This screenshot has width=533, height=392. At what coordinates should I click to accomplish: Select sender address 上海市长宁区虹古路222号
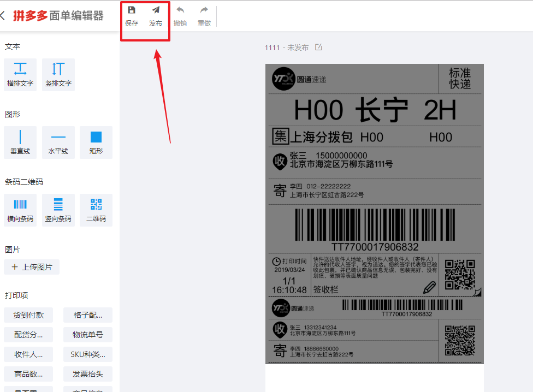327,195
